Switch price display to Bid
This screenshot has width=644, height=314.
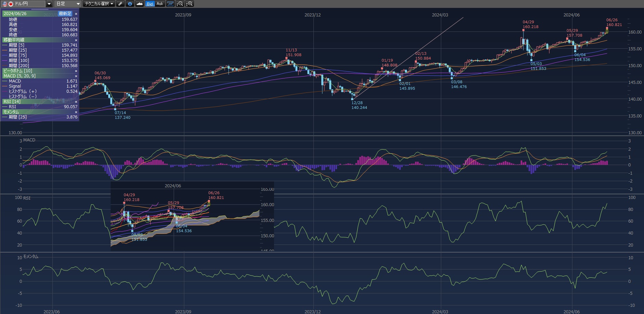tap(150, 4)
